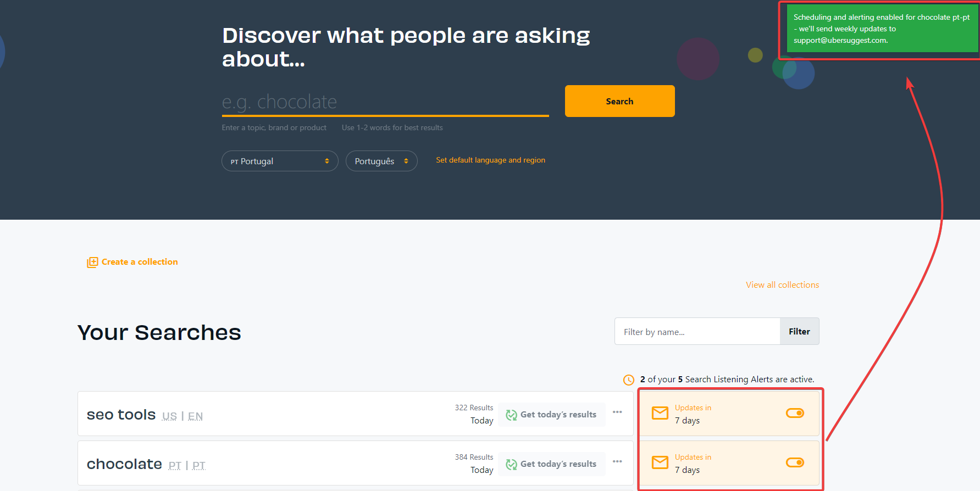Click the Create a collection link text
This screenshot has height=491, width=980.
coord(140,262)
